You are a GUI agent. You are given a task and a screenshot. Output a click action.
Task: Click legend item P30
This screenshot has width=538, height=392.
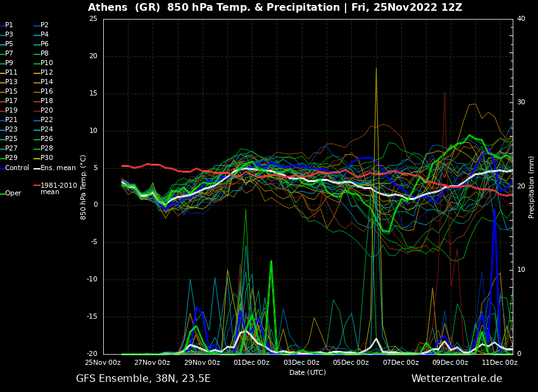43,157
